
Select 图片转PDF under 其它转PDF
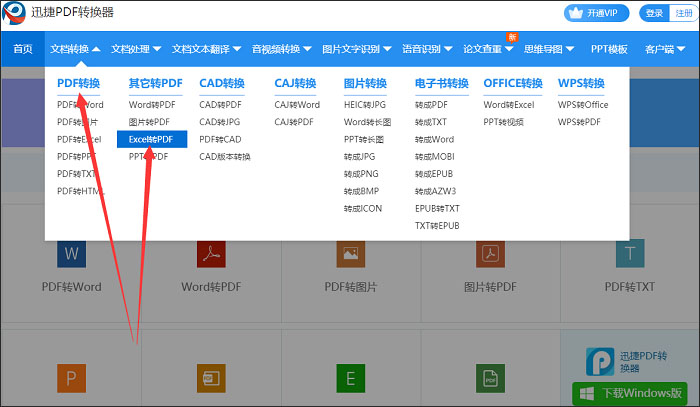[149, 122]
